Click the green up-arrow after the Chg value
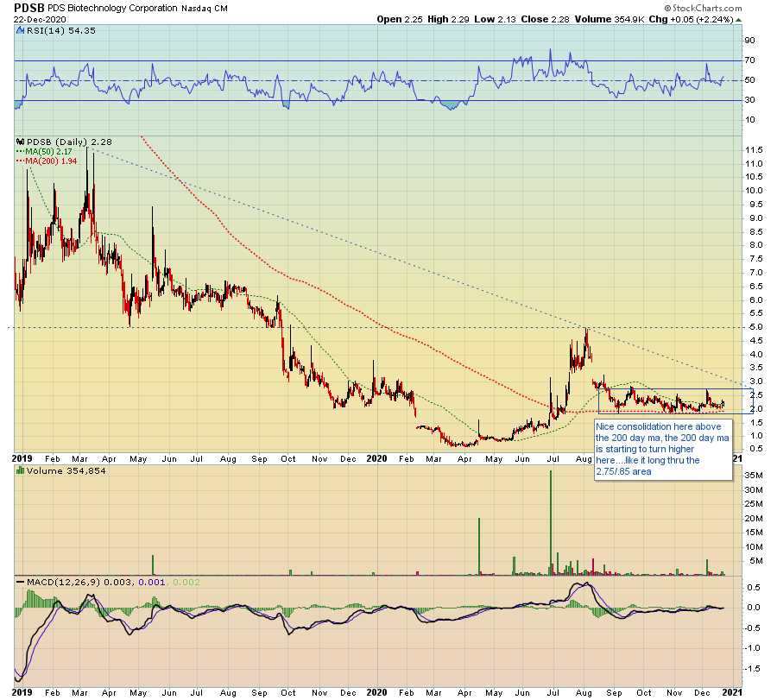The width and height of the screenshot is (777, 700). (x=738, y=20)
